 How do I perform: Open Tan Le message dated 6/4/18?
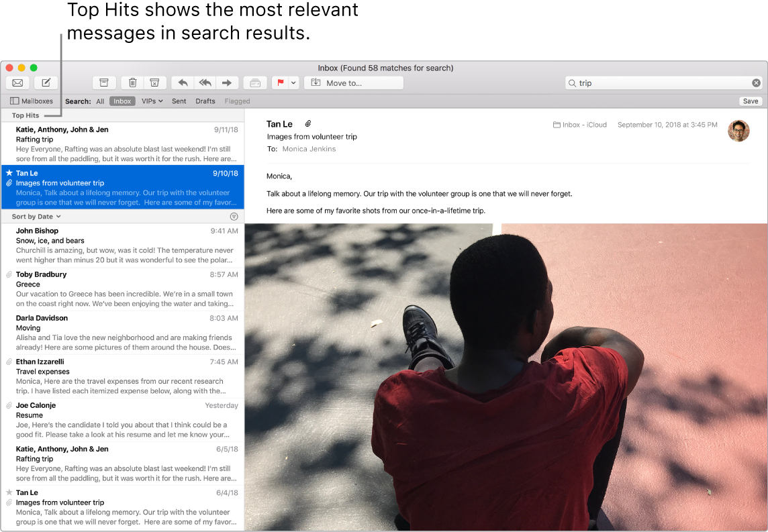coord(122,507)
